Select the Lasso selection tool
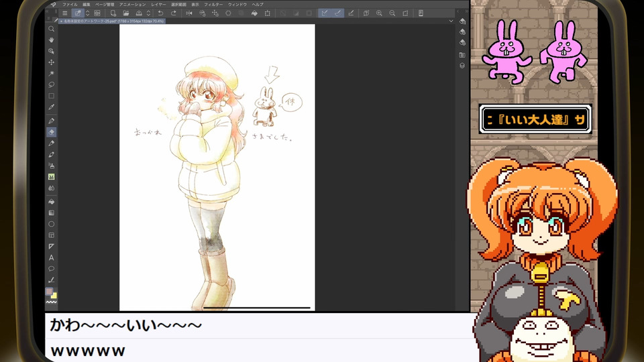This screenshot has height=362, width=644. coord(52,84)
